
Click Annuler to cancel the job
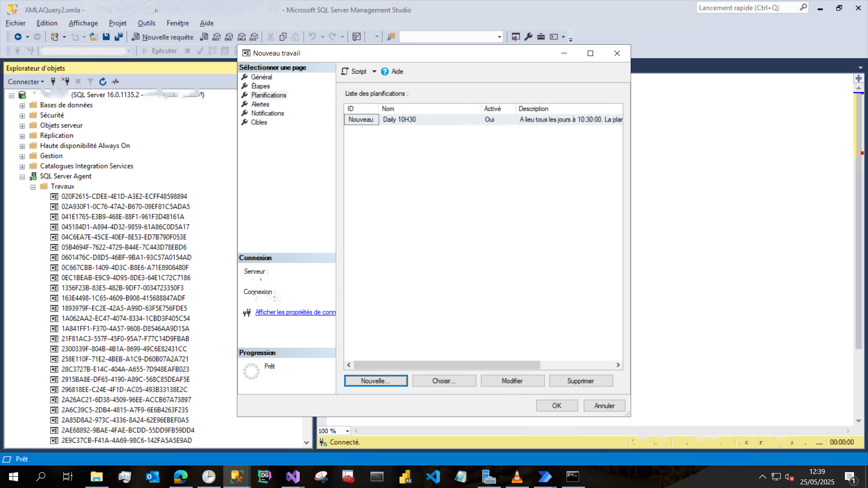click(x=604, y=406)
